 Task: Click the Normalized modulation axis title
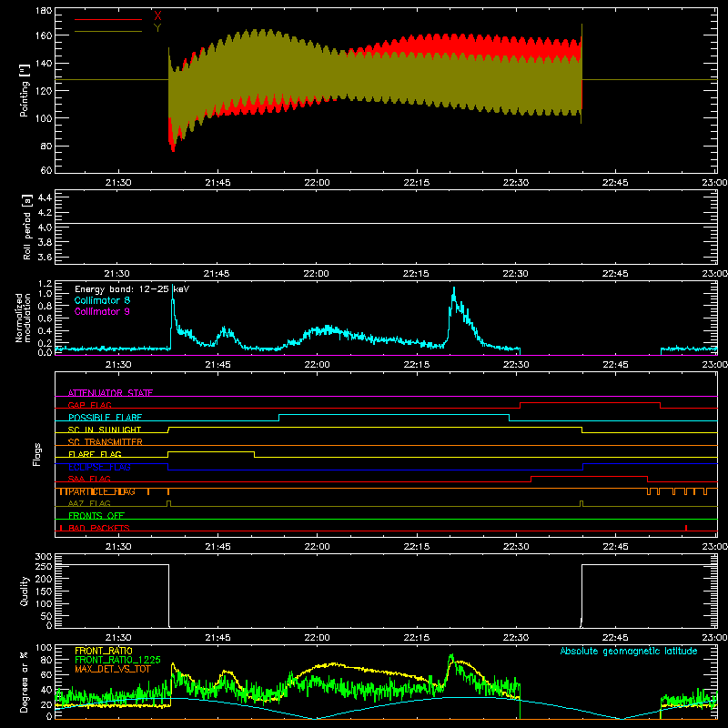point(23,318)
